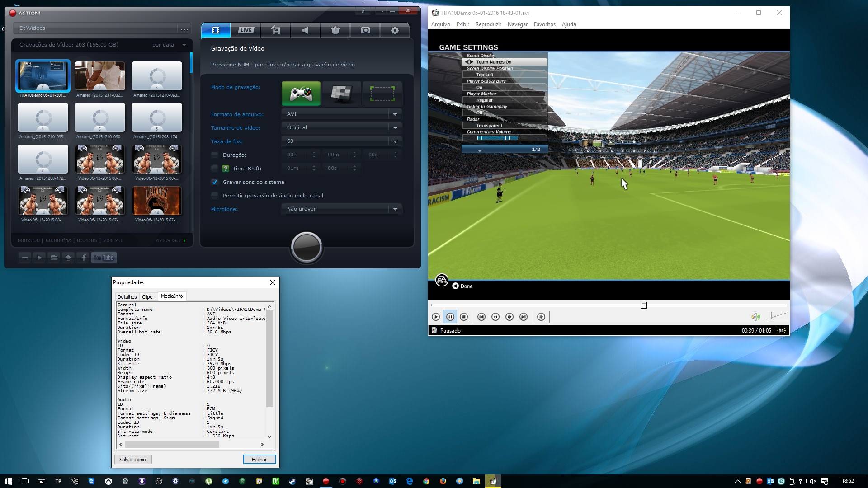868x488 pixels.
Task: Share the recording to Facebook
Action: coord(84,258)
